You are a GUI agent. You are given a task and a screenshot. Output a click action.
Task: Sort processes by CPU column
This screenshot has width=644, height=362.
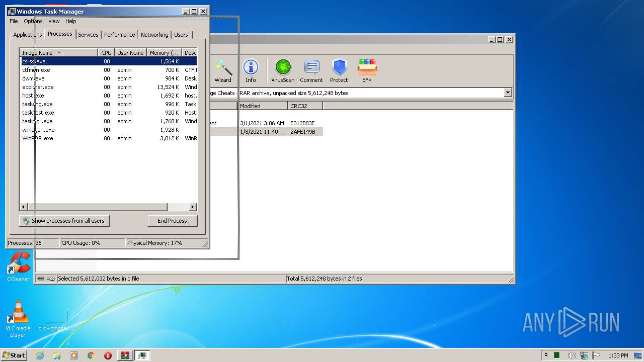pyautogui.click(x=106, y=53)
